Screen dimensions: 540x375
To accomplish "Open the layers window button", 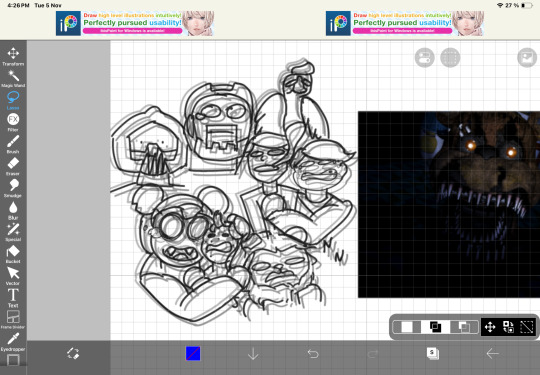I will (433, 353).
